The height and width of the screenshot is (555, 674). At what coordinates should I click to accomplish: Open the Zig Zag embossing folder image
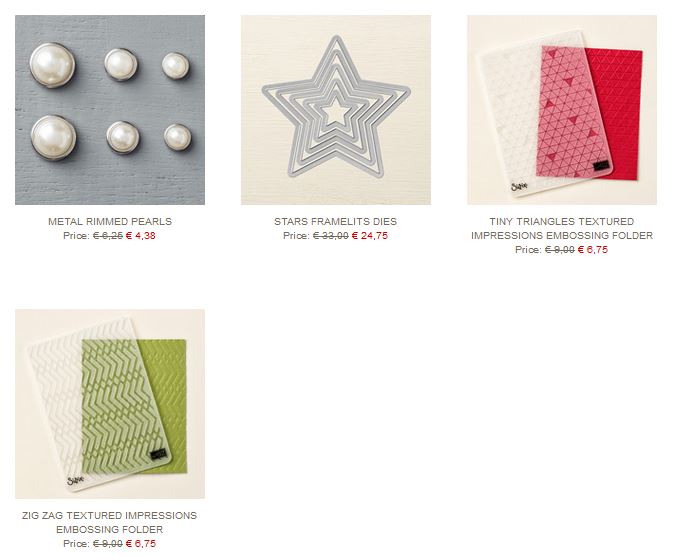(x=110, y=404)
